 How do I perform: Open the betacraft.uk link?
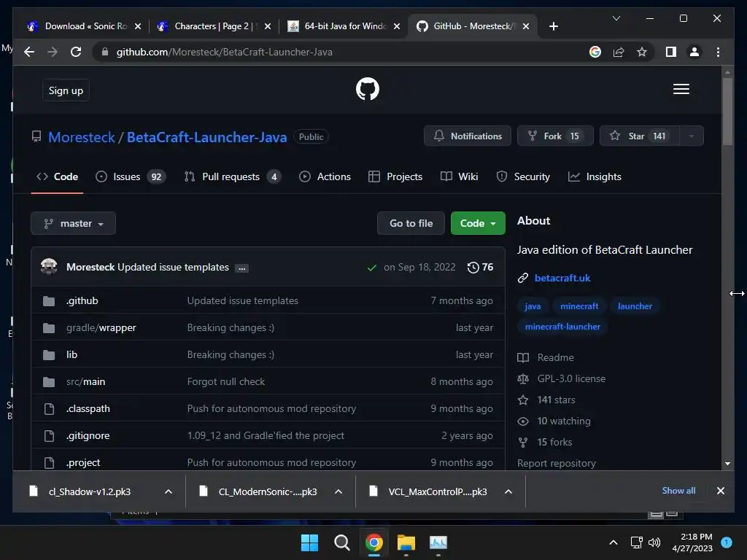pyautogui.click(x=562, y=278)
